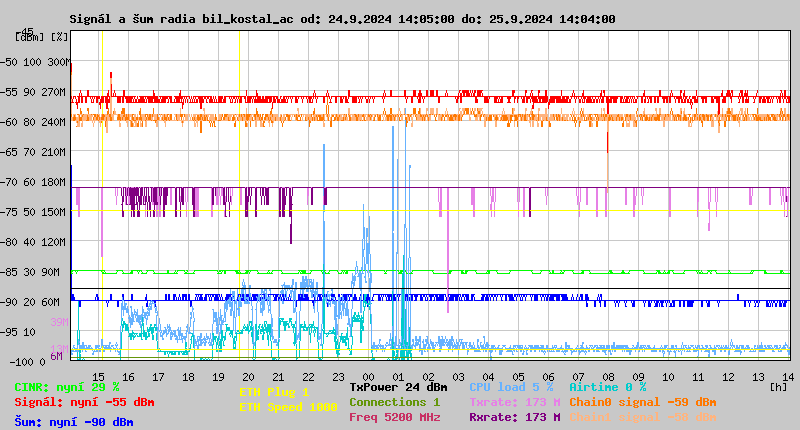Click the chart title text

pyautogui.click(x=342, y=19)
